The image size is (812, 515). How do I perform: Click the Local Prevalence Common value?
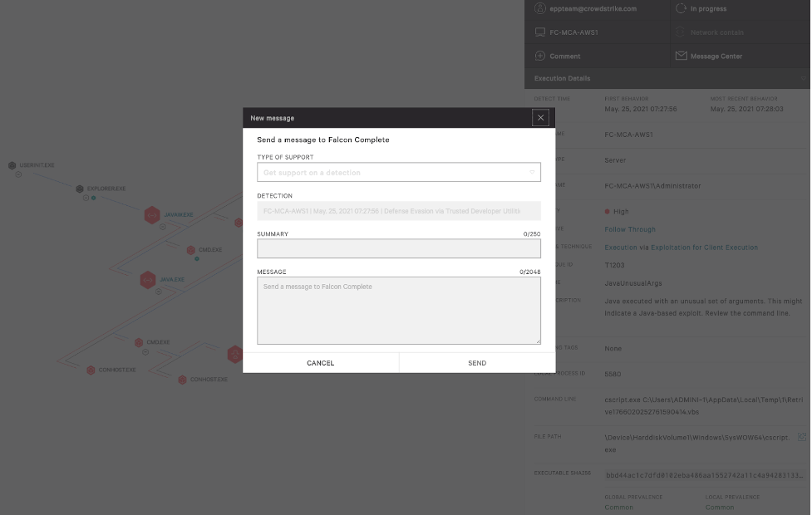point(719,508)
